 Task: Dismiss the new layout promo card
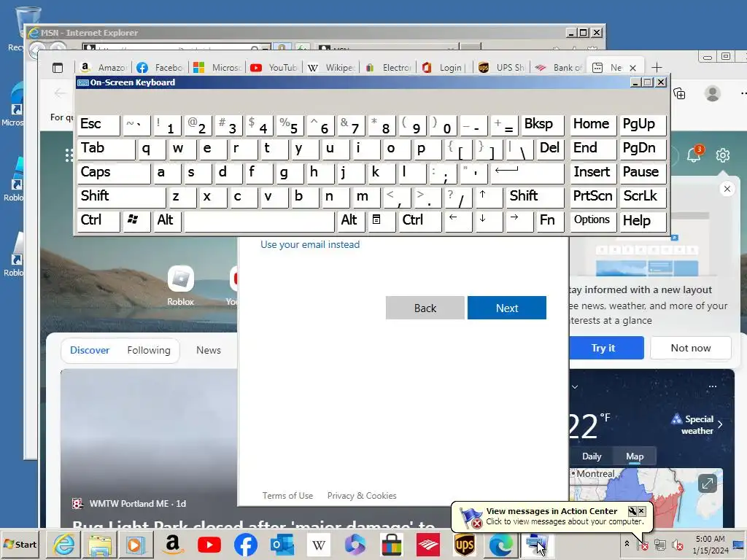727,189
